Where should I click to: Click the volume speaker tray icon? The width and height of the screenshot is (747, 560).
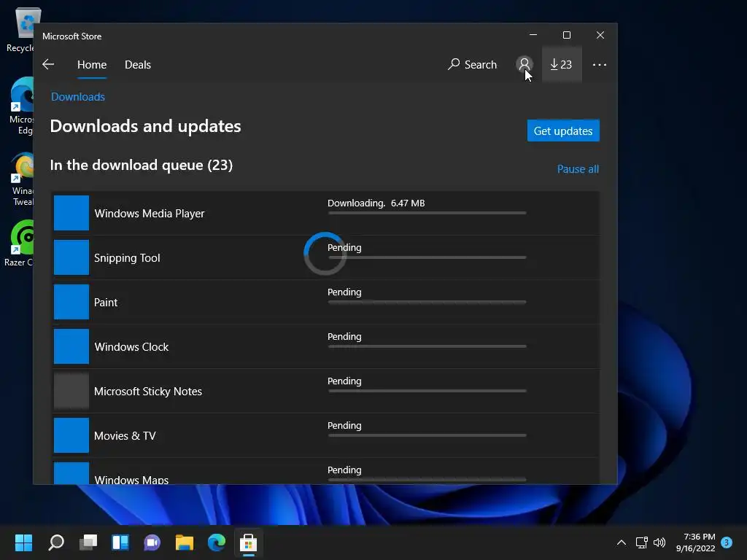(659, 542)
